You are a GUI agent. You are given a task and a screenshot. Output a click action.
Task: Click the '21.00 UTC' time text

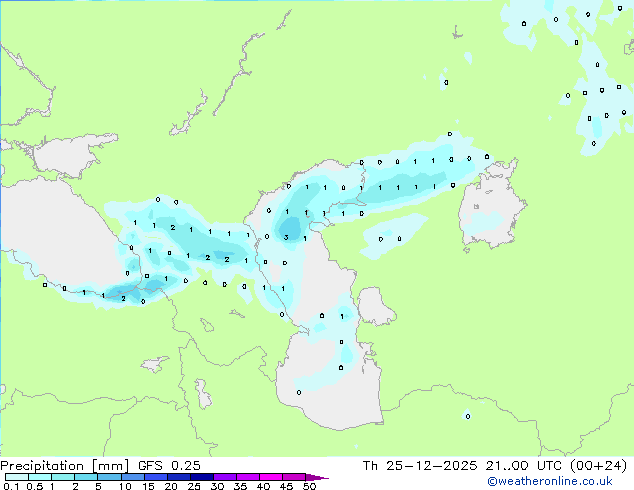[524, 466]
